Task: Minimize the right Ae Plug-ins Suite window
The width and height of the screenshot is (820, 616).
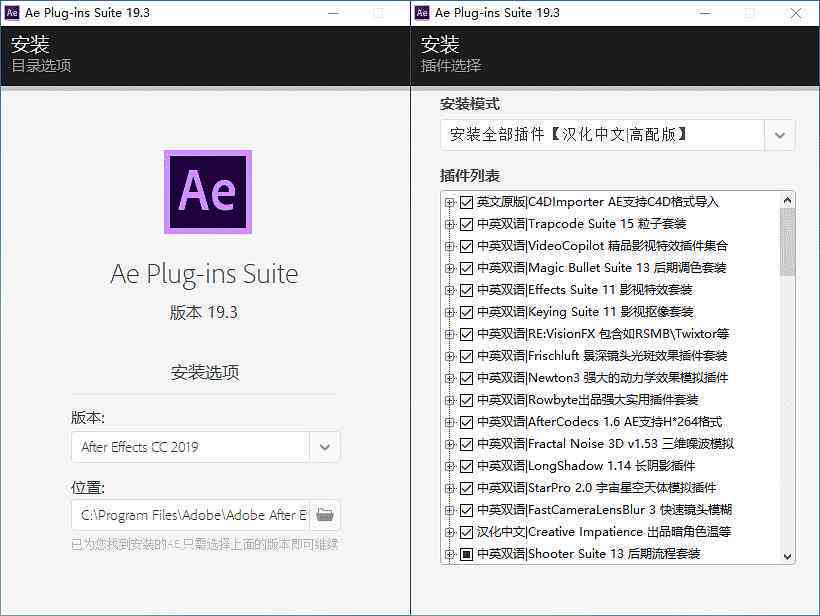Action: pos(705,13)
